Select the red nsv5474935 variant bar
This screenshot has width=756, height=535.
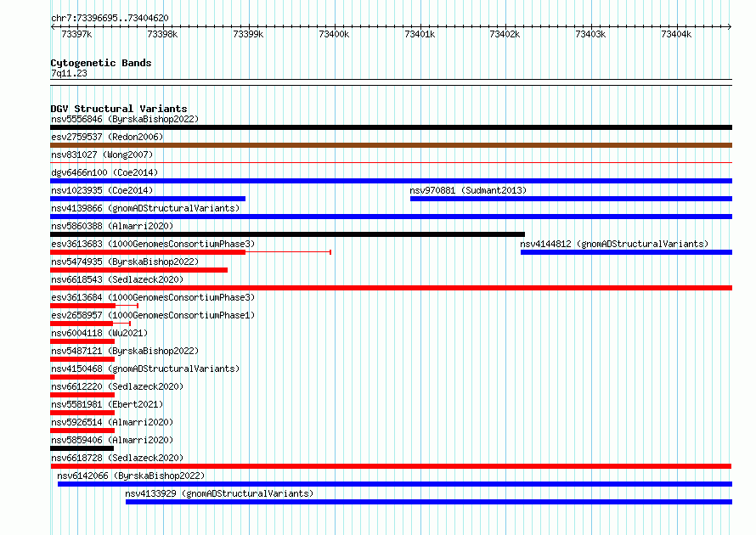(x=138, y=270)
